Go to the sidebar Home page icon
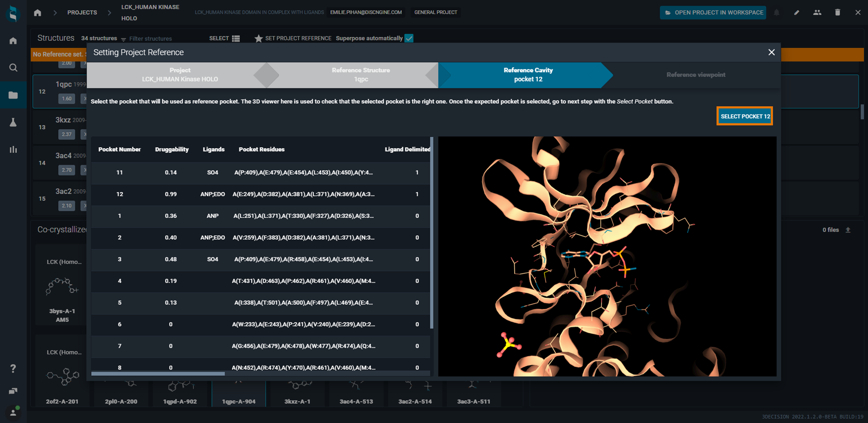 tap(13, 41)
